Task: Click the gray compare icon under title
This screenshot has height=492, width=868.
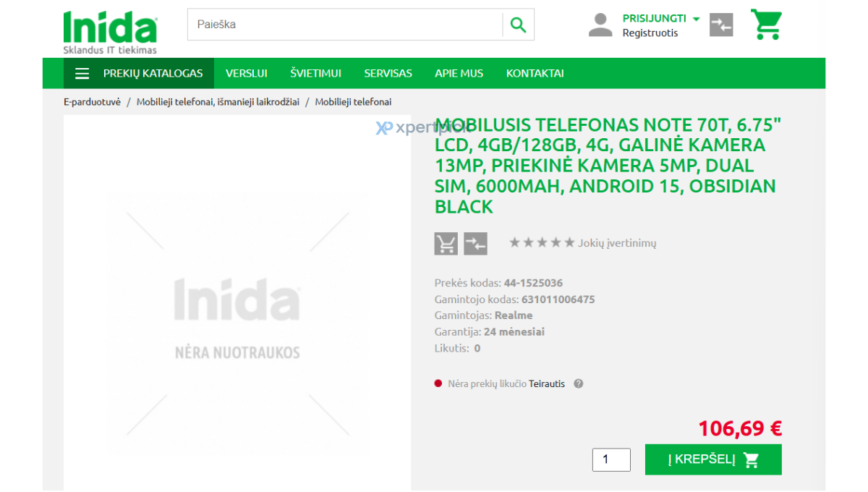Action: pyautogui.click(x=476, y=244)
